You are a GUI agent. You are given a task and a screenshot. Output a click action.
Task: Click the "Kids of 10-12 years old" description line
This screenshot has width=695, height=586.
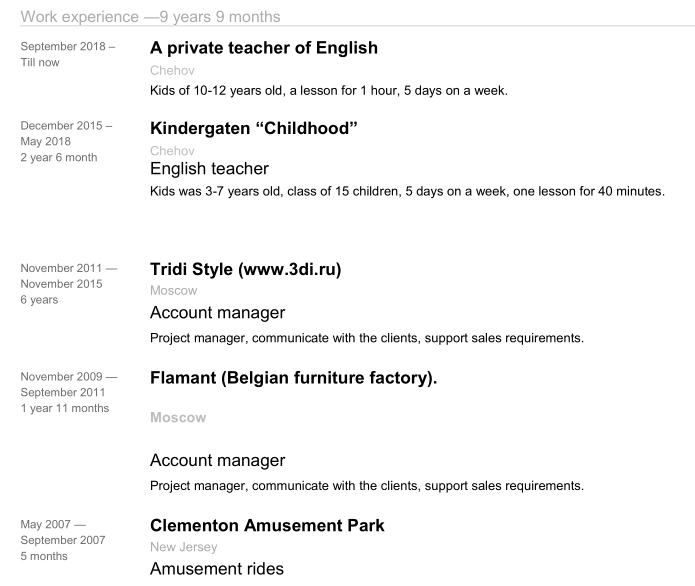(x=329, y=92)
